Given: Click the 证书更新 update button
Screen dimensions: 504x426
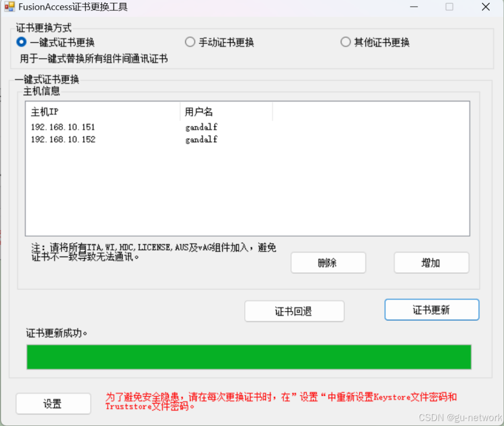Looking at the screenshot, I should click(x=432, y=310).
